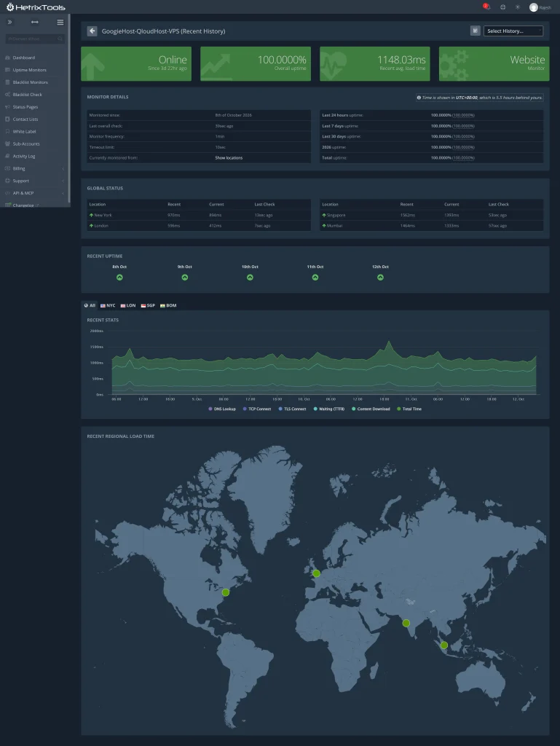This screenshot has width=560, height=746.
Task: Open the White Label section
Action: coord(24,131)
